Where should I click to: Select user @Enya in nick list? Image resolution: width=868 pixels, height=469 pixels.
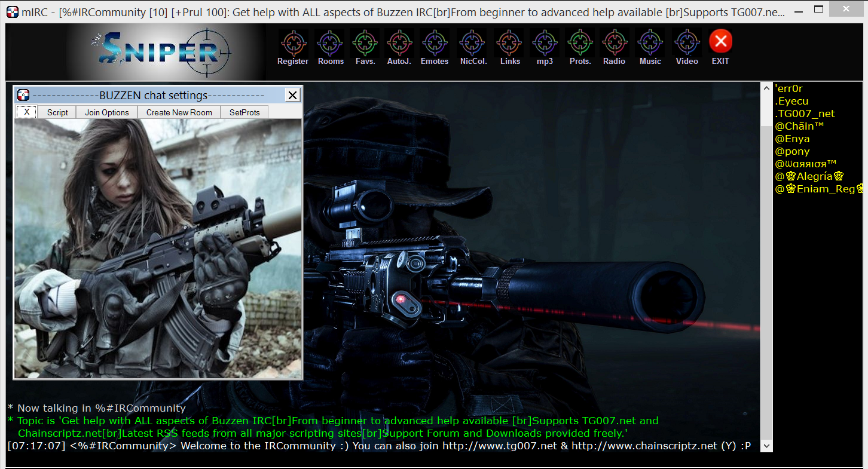(792, 139)
